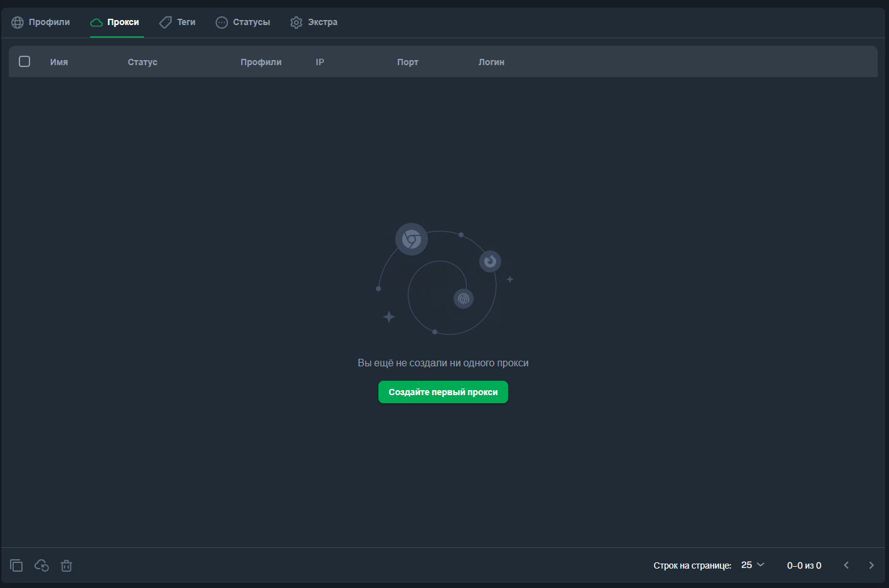Viewport: 889px width, 588px height.
Task: Switch to the Прокси tab
Action: (117, 23)
